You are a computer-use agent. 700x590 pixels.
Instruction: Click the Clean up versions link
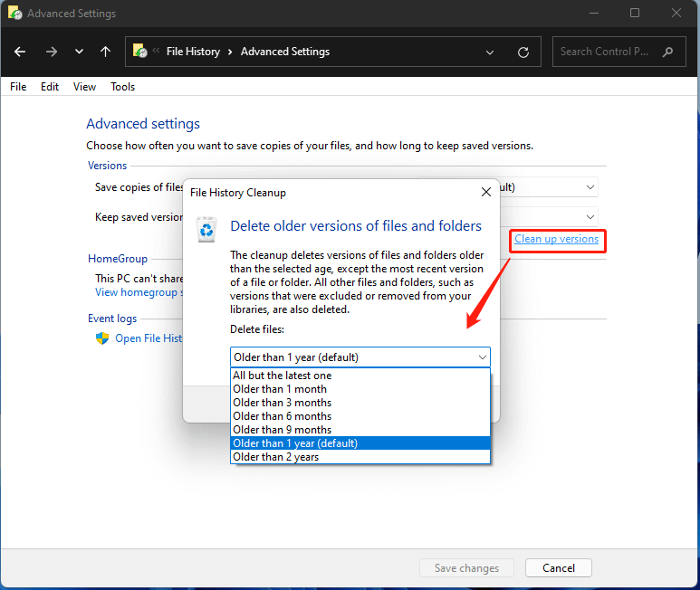556,239
